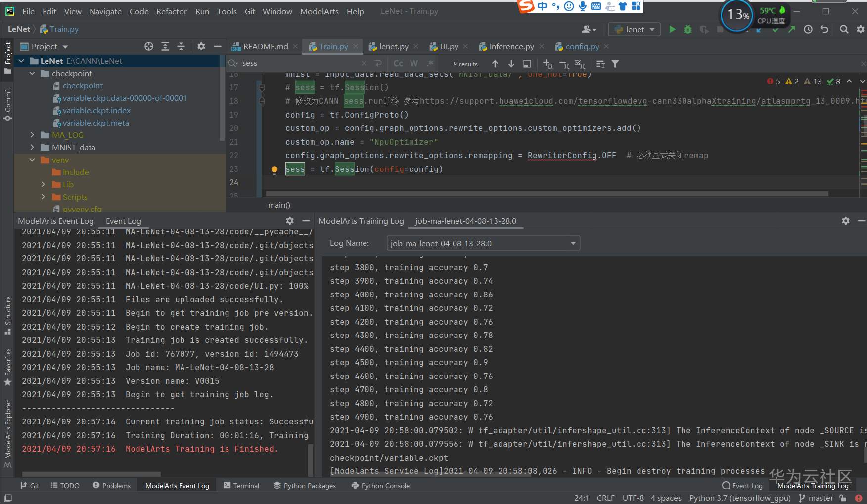Toggle Match Case (Cc) search option
Image resolution: width=867 pixels, height=504 pixels.
[398, 64]
